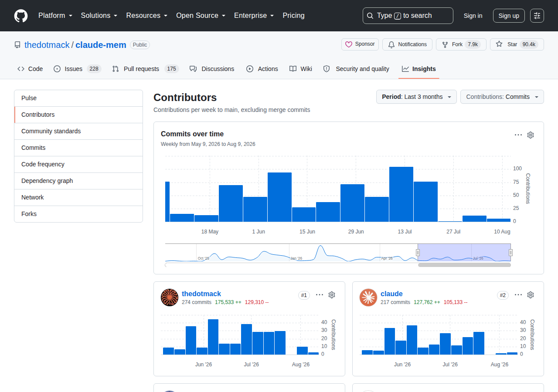
Task: Click the Fork icon
Action: [x=445, y=44]
